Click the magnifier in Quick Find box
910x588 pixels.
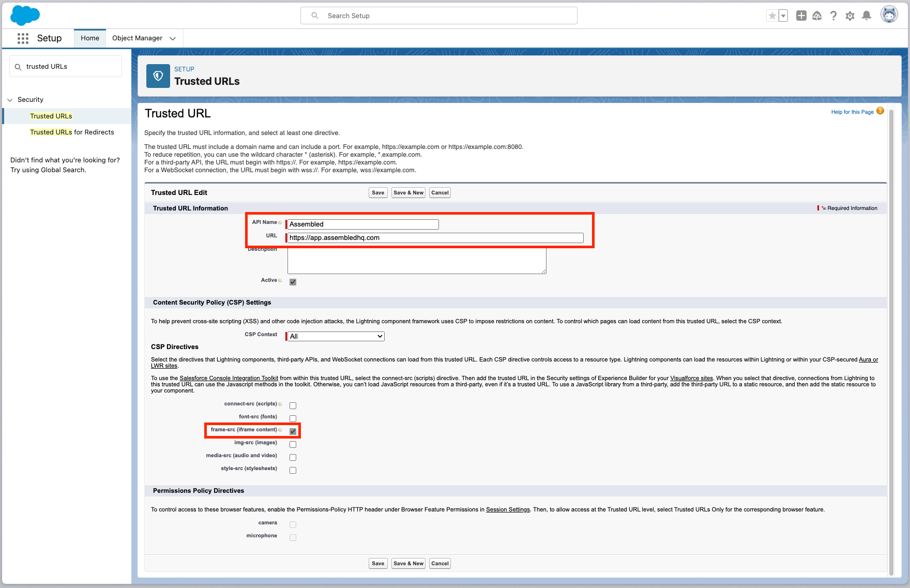pos(18,67)
